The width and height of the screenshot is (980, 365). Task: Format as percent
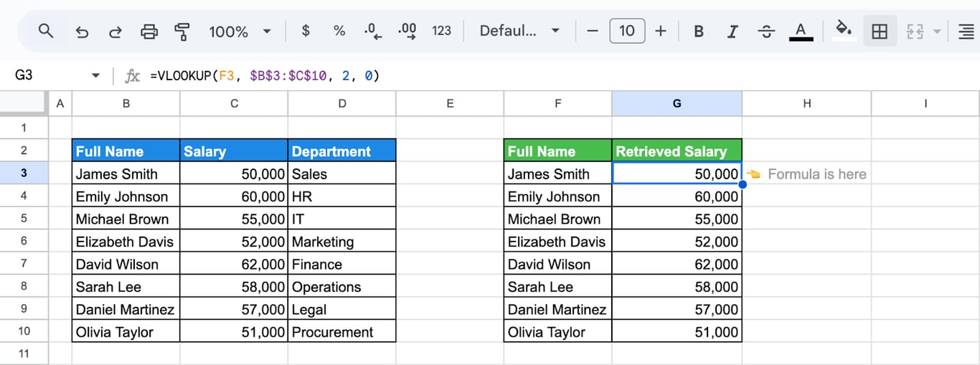click(x=339, y=31)
